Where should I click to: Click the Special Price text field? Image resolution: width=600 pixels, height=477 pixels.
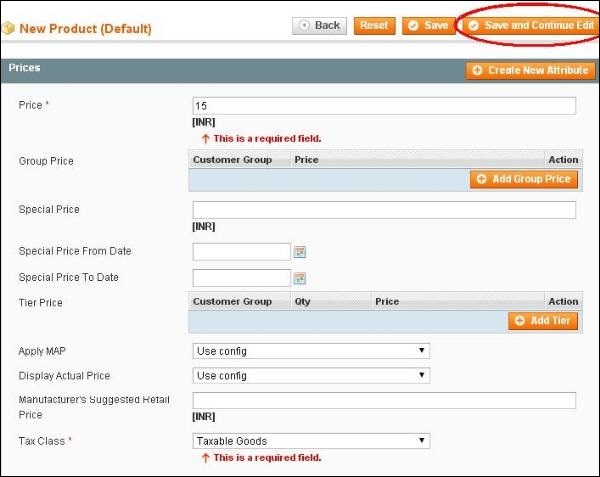point(383,210)
